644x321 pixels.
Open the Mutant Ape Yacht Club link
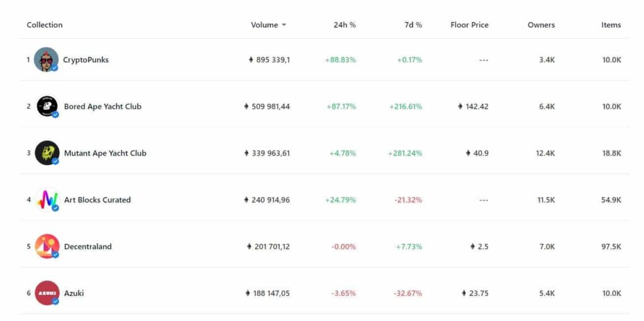105,153
